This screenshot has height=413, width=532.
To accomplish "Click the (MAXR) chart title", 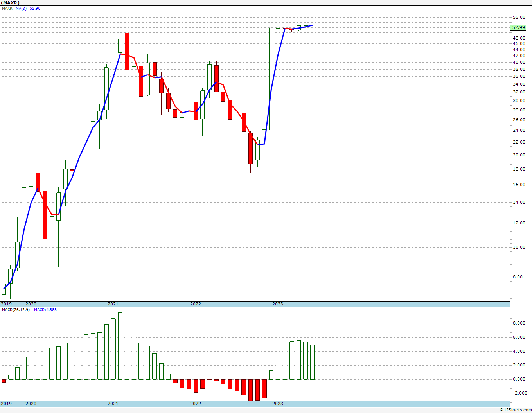I will coord(10,3).
